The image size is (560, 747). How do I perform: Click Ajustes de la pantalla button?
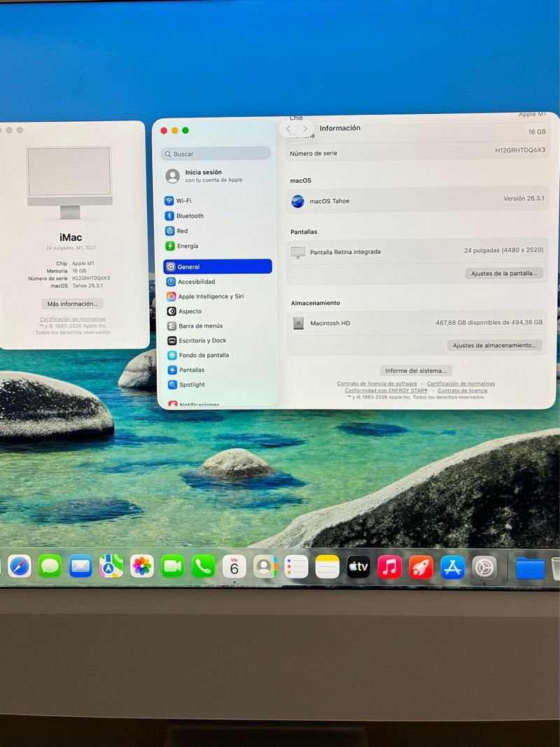click(x=504, y=274)
